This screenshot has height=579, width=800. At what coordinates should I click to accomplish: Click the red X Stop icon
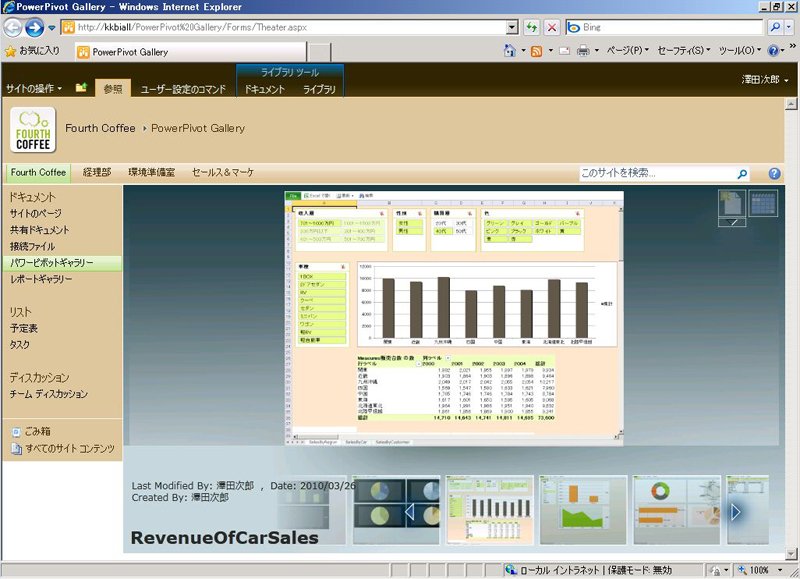point(552,27)
